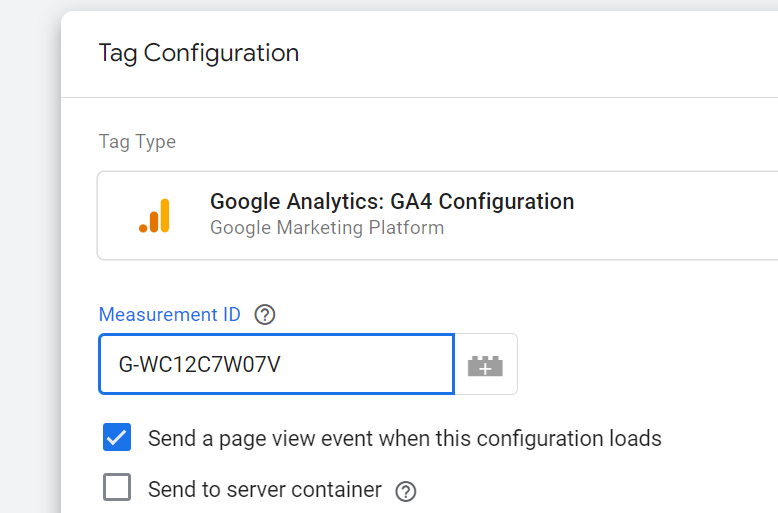Image resolution: width=778 pixels, height=513 pixels.
Task: Click the Google Marketing Platform subtitle
Action: (x=327, y=228)
